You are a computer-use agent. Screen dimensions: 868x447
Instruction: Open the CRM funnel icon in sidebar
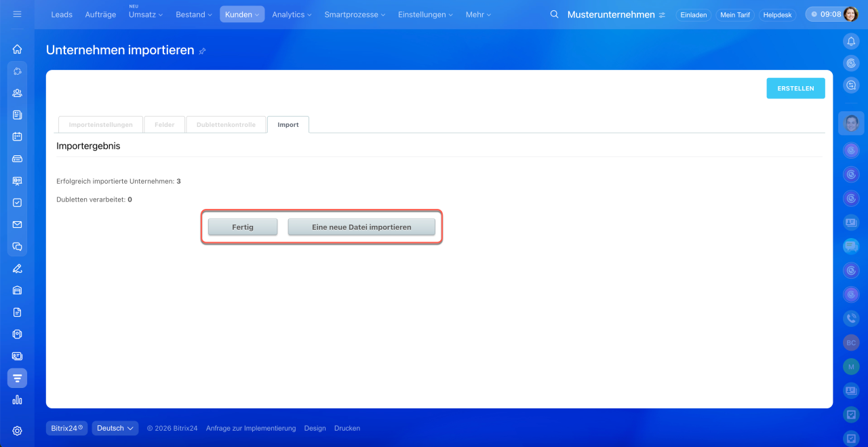[x=17, y=378]
